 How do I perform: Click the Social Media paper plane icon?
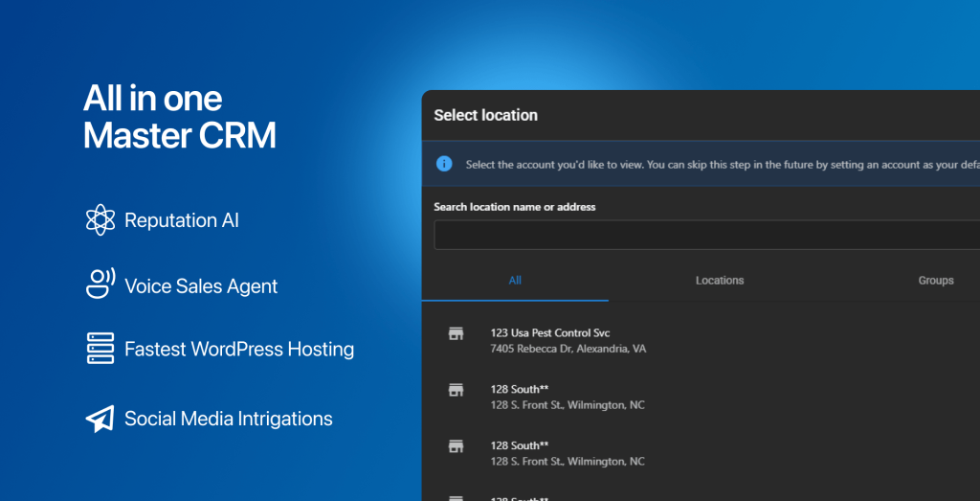coord(100,419)
